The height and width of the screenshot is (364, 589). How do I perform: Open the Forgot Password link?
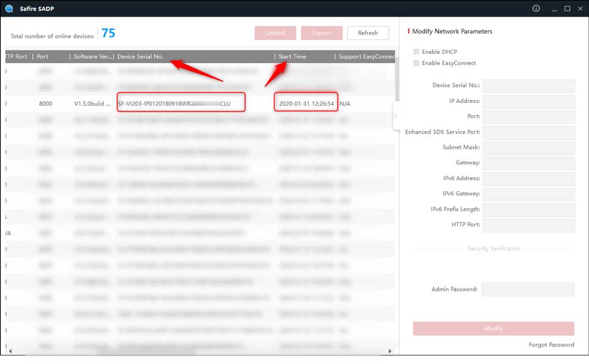pos(551,344)
